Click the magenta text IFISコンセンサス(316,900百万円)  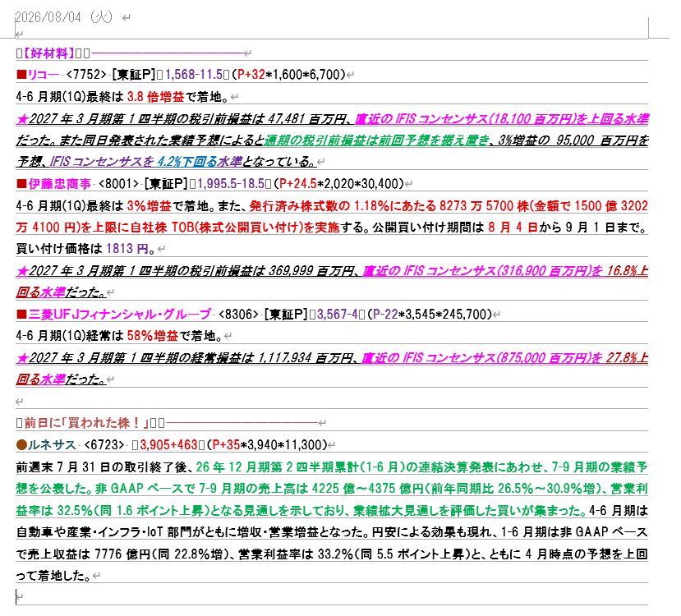click(x=496, y=271)
